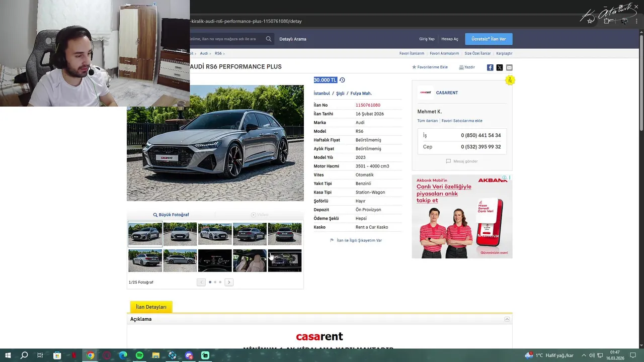Image resolution: width=644 pixels, height=362 pixels.
Task: Add listing to favorites with star link
Action: click(430, 67)
